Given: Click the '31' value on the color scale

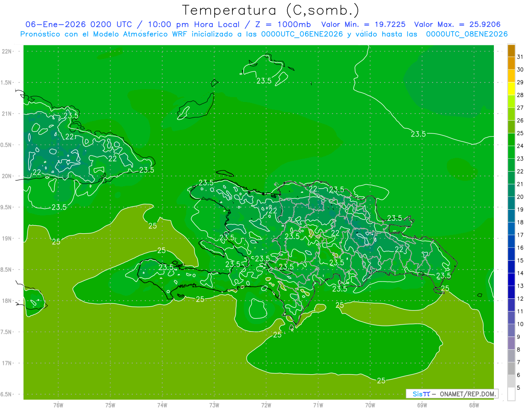Looking at the screenshot, I should (x=520, y=57).
